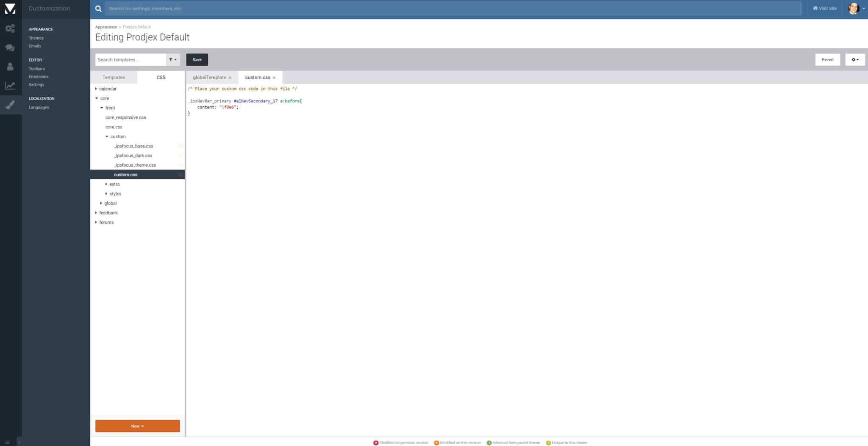The height and width of the screenshot is (446, 868).
Task: Open the Statistics chart icon section
Action: coord(10,86)
